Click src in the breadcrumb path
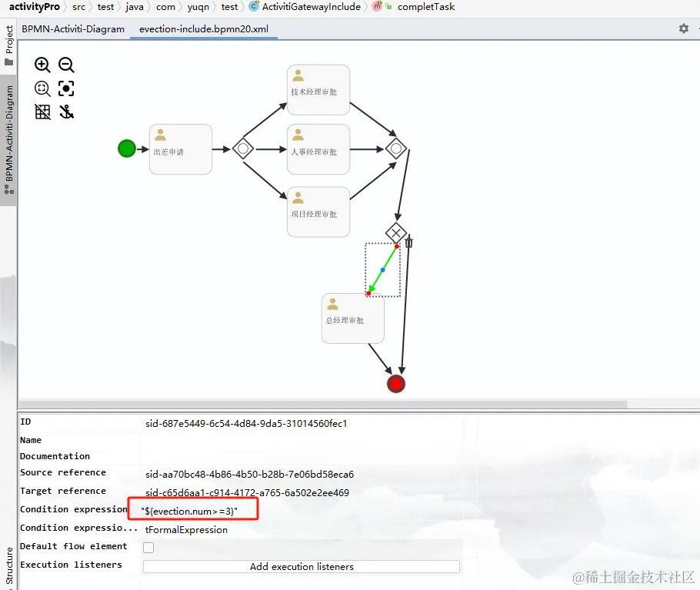 (78, 7)
